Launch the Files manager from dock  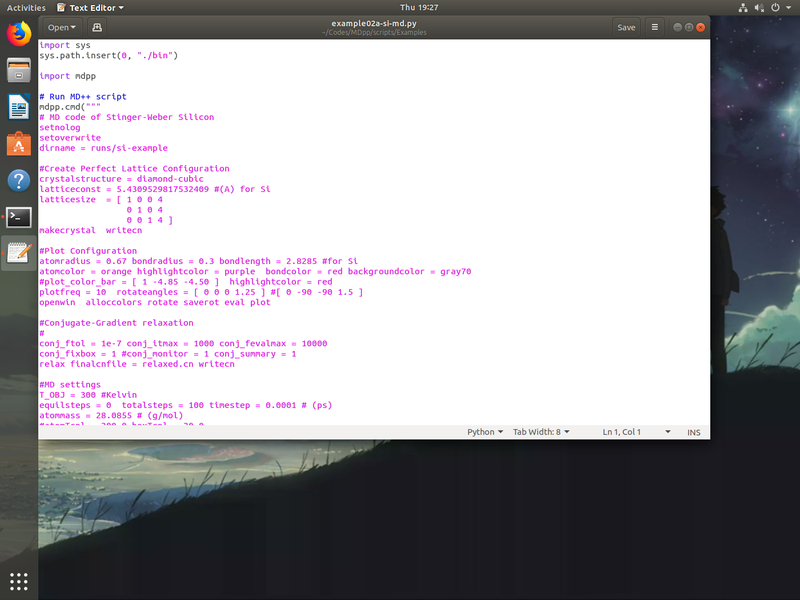point(19,70)
